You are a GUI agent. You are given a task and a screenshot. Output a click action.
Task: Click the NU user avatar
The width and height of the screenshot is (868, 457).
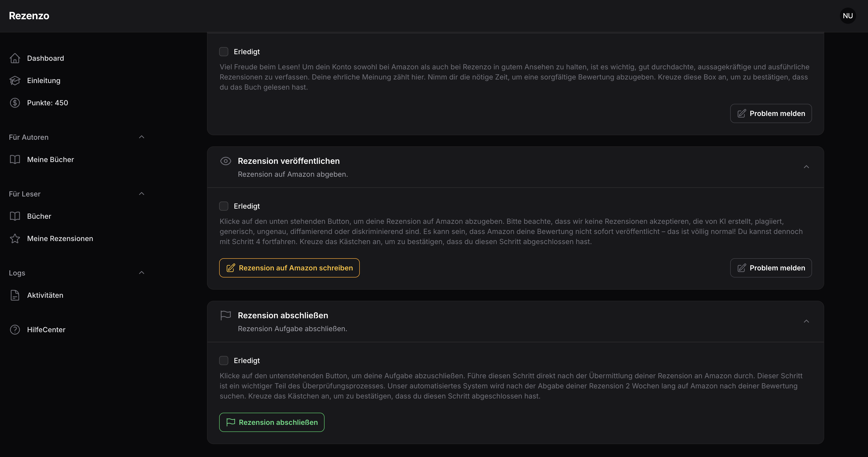(848, 16)
